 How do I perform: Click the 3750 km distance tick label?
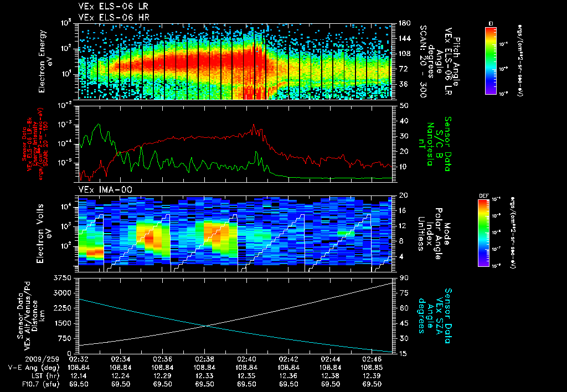click(63, 278)
